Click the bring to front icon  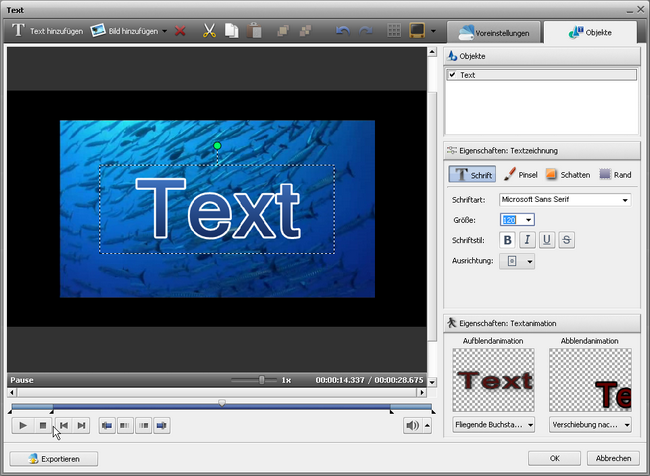tap(283, 31)
